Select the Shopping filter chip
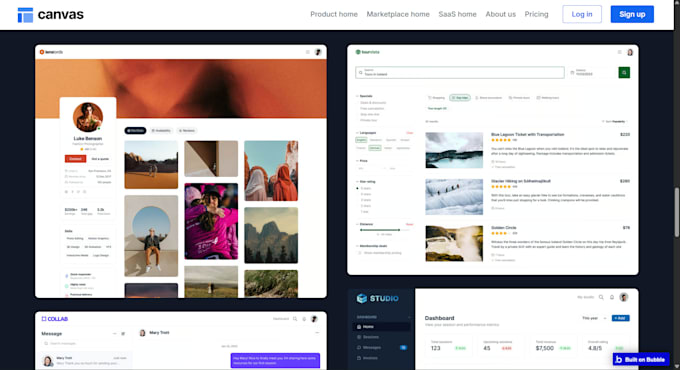680x370 pixels. point(436,98)
